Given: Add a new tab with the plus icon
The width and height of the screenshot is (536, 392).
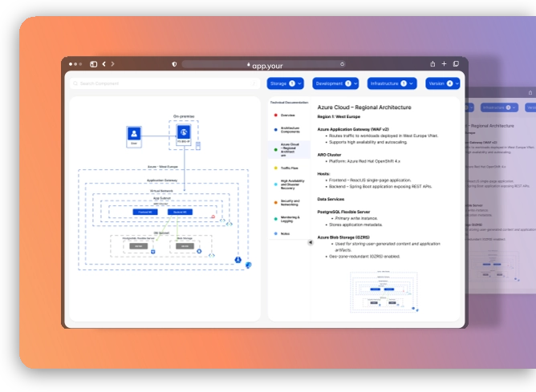Looking at the screenshot, I should (x=444, y=64).
